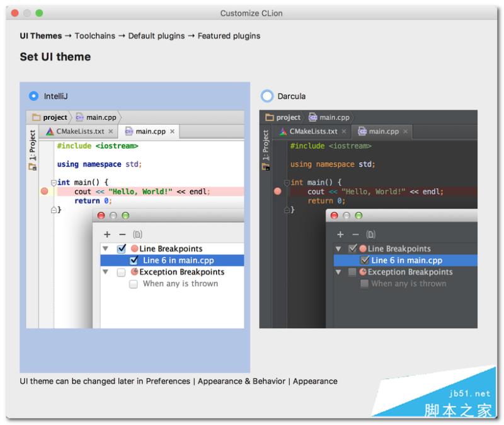Toggle Exception Breakpoints checkbox in Darcula preview
Screen dimensions: 504x425
[352, 272]
